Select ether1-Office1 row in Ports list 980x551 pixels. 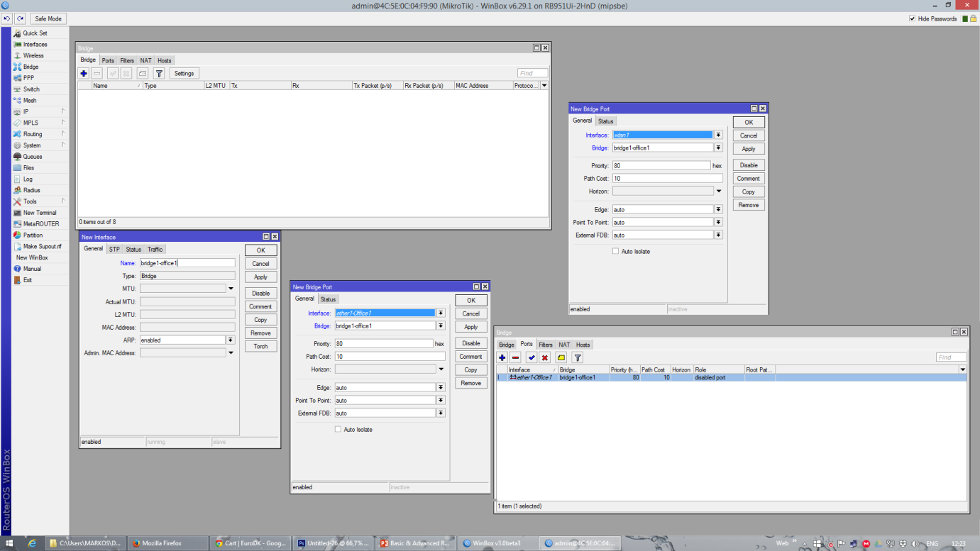click(x=731, y=378)
